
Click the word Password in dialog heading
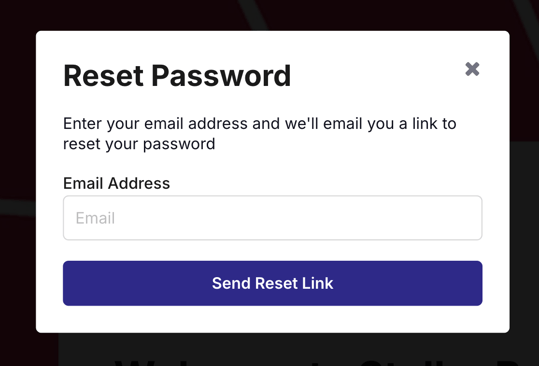tap(221, 76)
